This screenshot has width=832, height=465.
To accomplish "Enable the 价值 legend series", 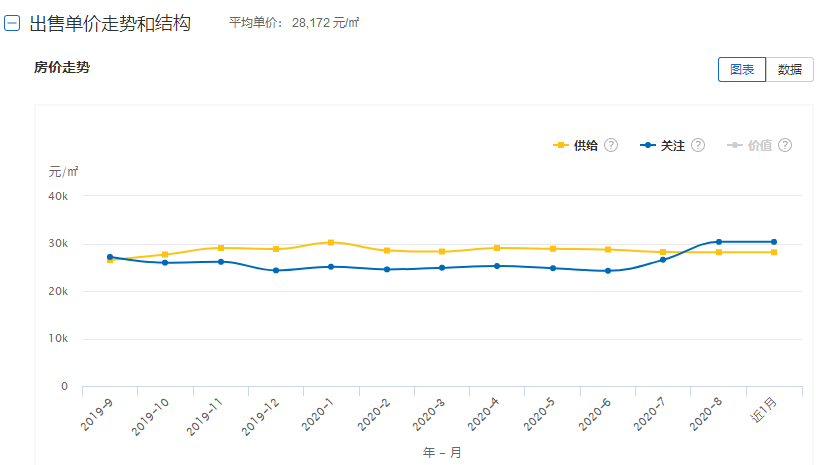I will 759,146.
